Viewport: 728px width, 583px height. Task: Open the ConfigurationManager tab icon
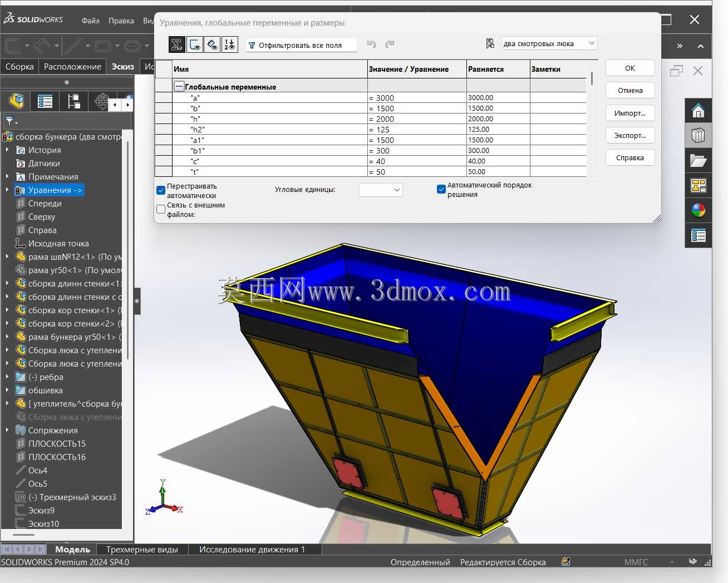pyautogui.click(x=73, y=101)
